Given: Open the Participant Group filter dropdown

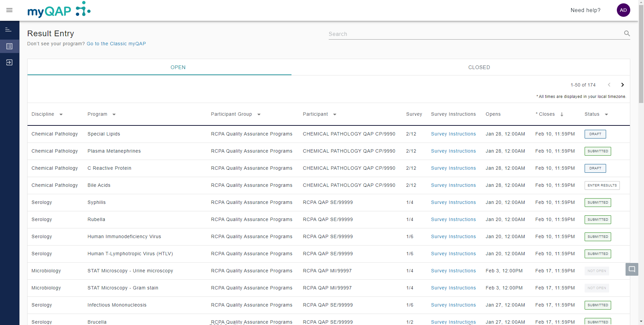Looking at the screenshot, I should [259, 114].
